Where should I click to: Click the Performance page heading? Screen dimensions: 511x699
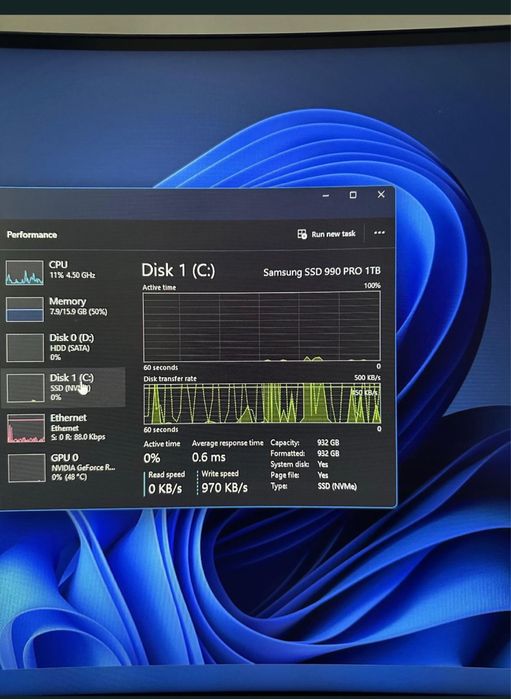(x=32, y=234)
